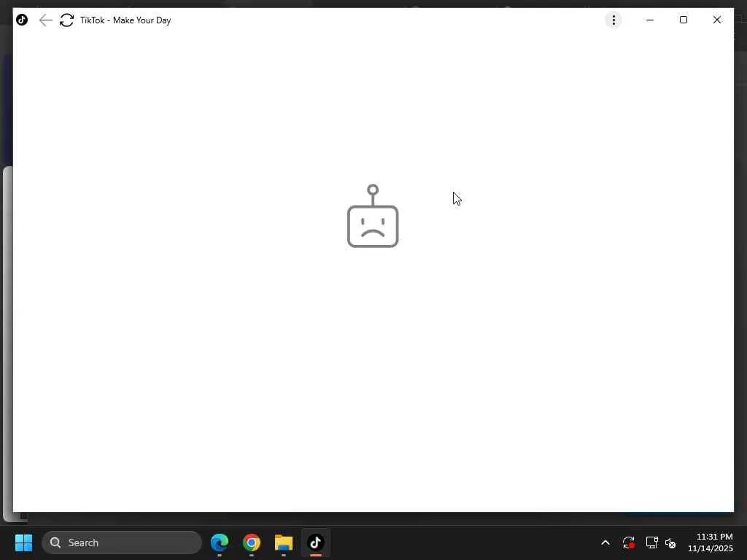Click the TikTok taskbar icon
Image resolution: width=747 pixels, height=560 pixels.
(315, 542)
